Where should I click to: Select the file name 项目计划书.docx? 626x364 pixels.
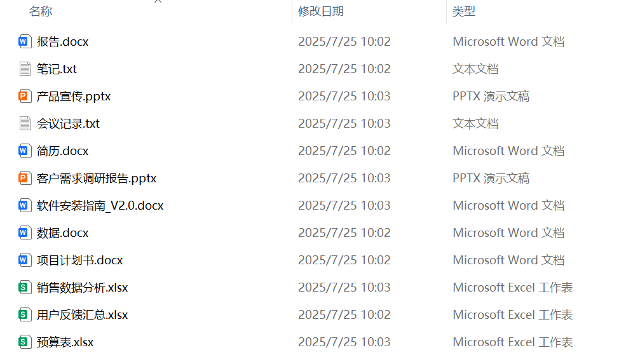79,260
